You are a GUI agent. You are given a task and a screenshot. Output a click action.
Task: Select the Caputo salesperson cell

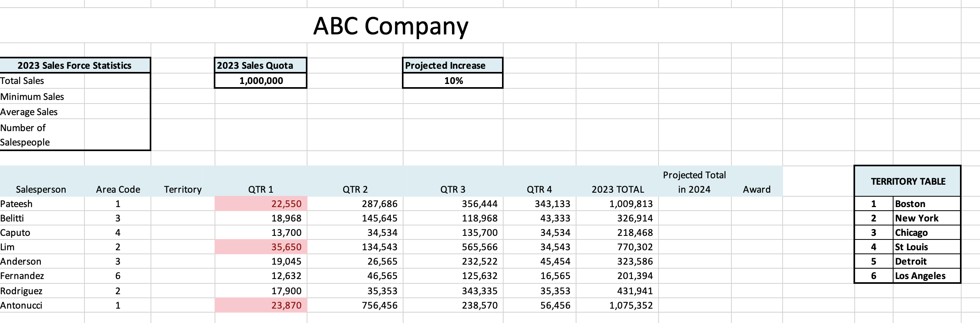tap(42, 233)
